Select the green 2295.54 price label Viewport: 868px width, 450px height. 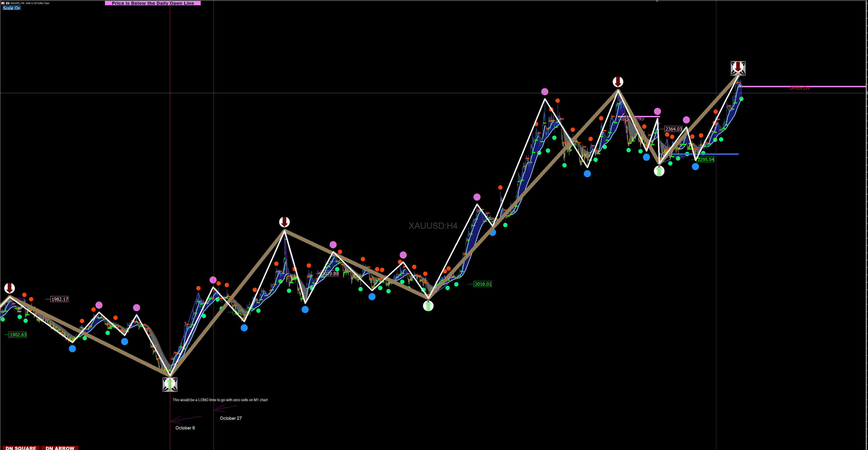click(705, 160)
